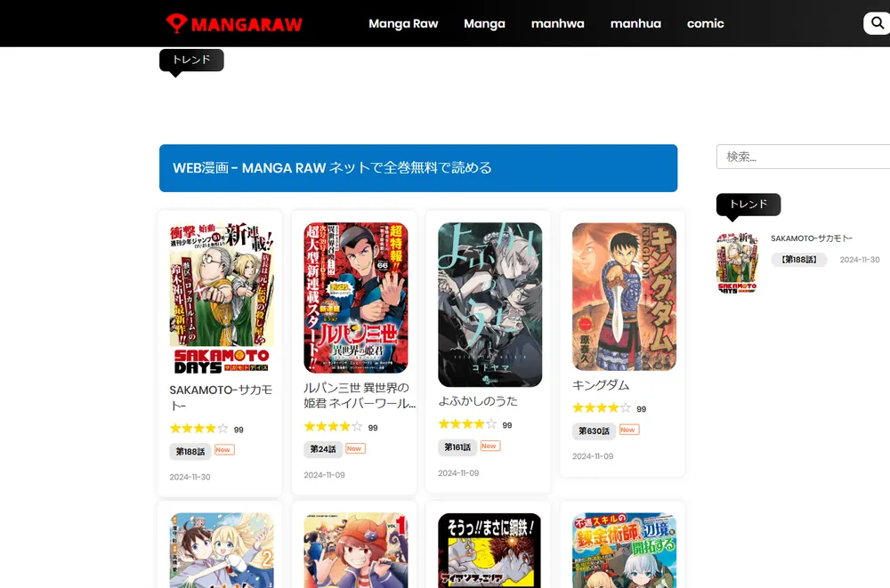
Task: Open the キングダム title link
Action: point(601,385)
